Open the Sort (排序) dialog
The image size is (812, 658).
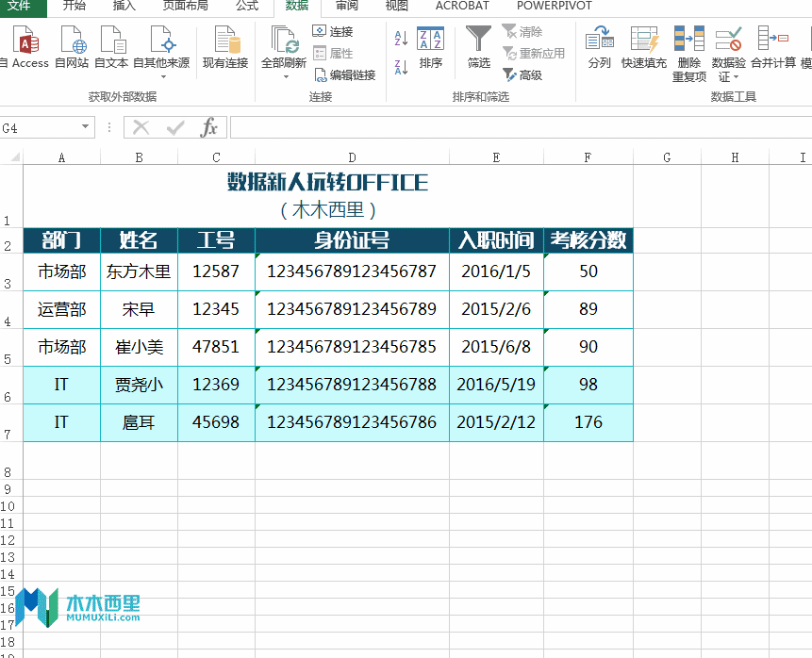430,48
